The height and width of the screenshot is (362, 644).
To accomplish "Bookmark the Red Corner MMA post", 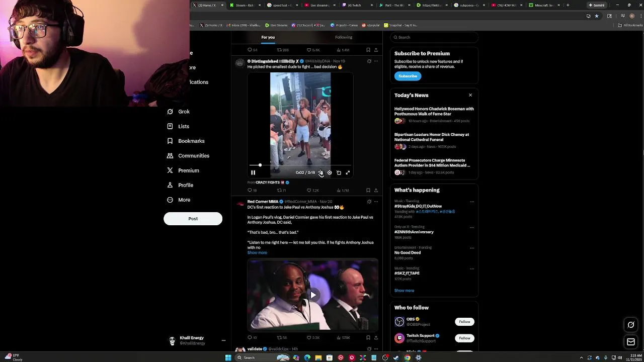I will (368, 337).
